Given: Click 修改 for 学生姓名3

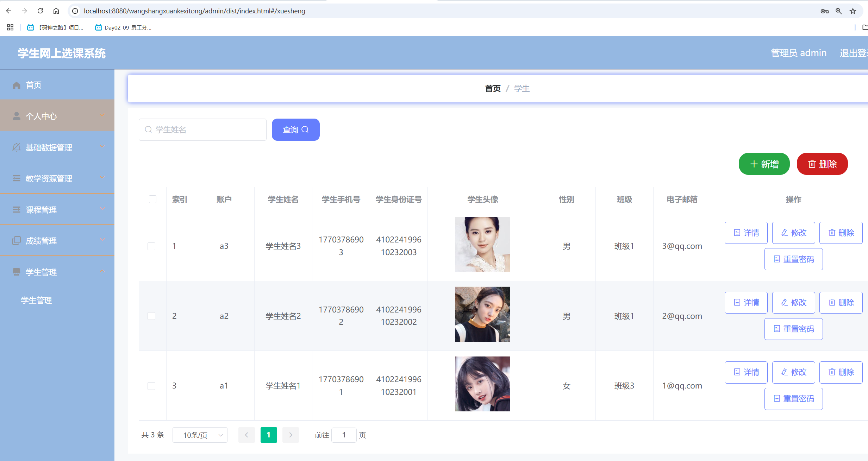Looking at the screenshot, I should [x=793, y=233].
